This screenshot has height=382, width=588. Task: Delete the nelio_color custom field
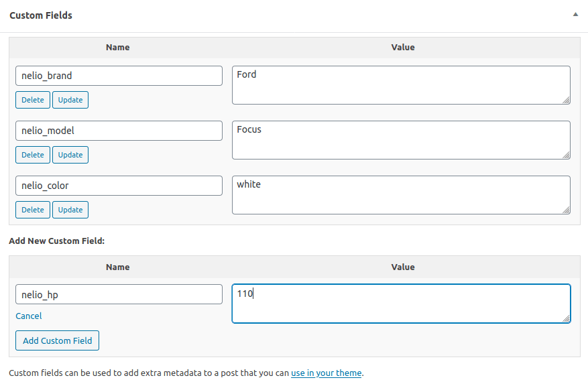pyautogui.click(x=32, y=210)
